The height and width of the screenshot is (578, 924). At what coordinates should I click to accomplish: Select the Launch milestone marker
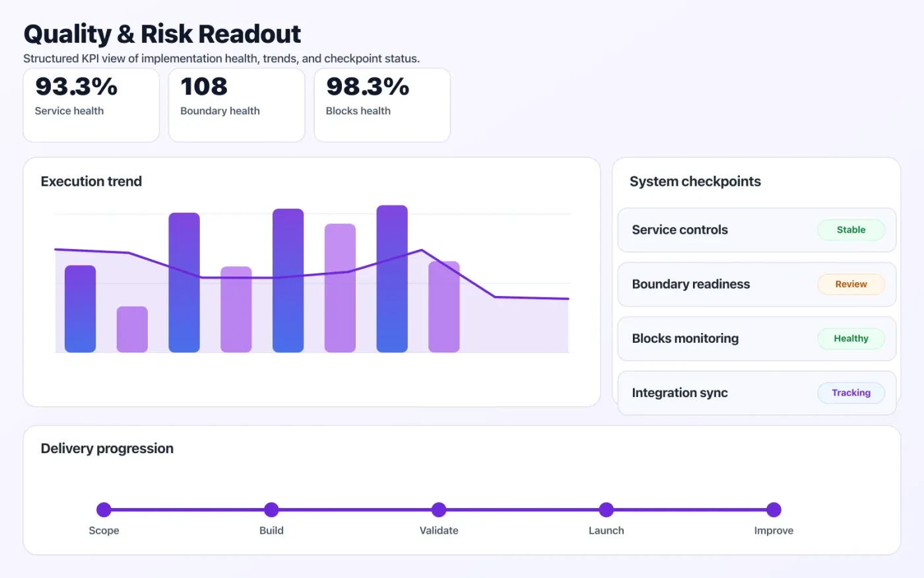coord(606,509)
